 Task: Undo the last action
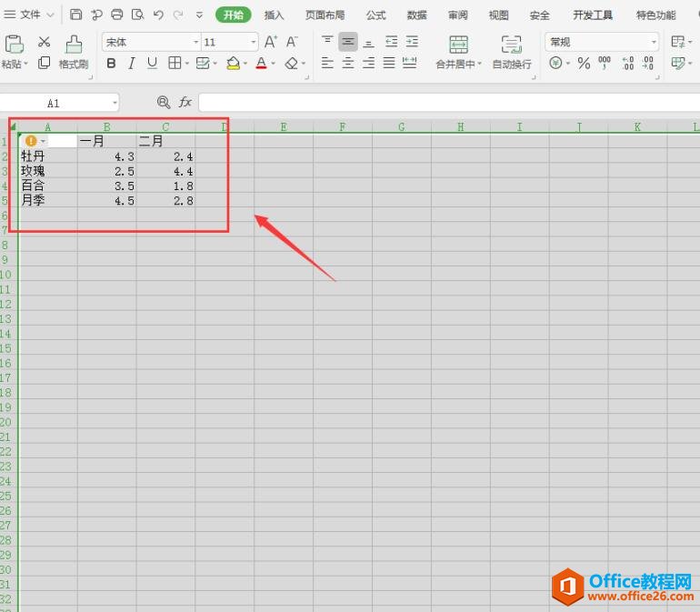(x=158, y=15)
